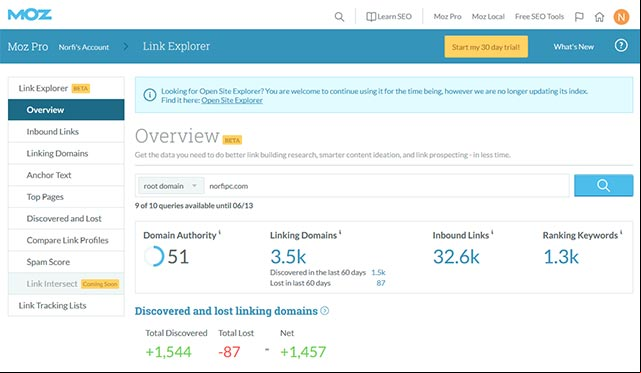Open Top Pages in sidebar

point(66,196)
